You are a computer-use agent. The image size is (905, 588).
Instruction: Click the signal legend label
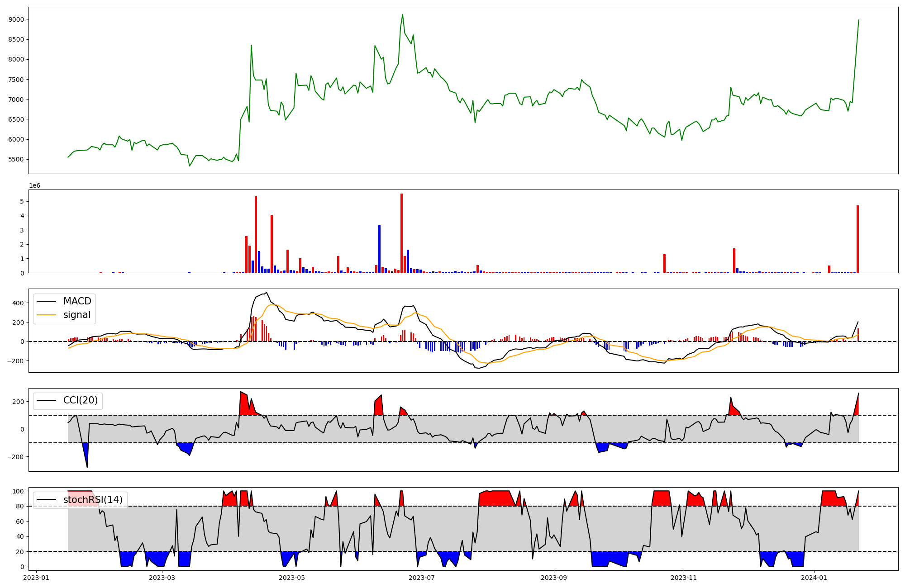click(x=76, y=315)
